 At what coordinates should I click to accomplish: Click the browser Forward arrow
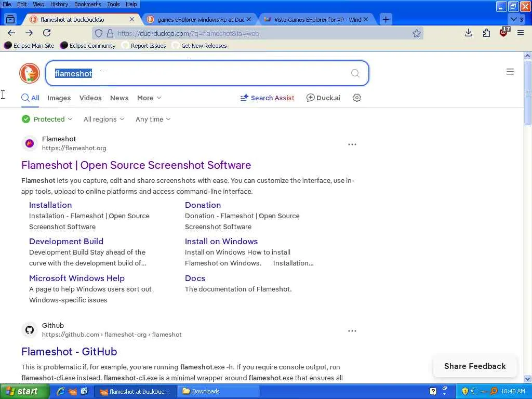(29, 33)
